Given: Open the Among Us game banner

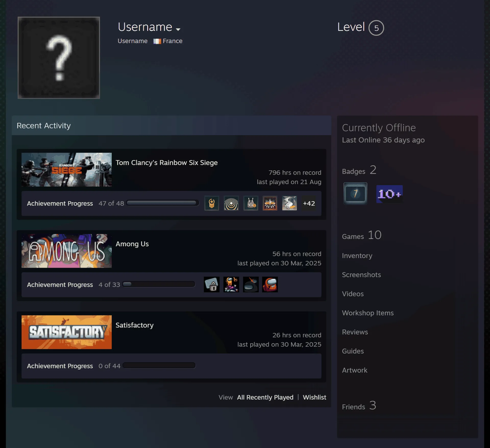Looking at the screenshot, I should 66,251.
